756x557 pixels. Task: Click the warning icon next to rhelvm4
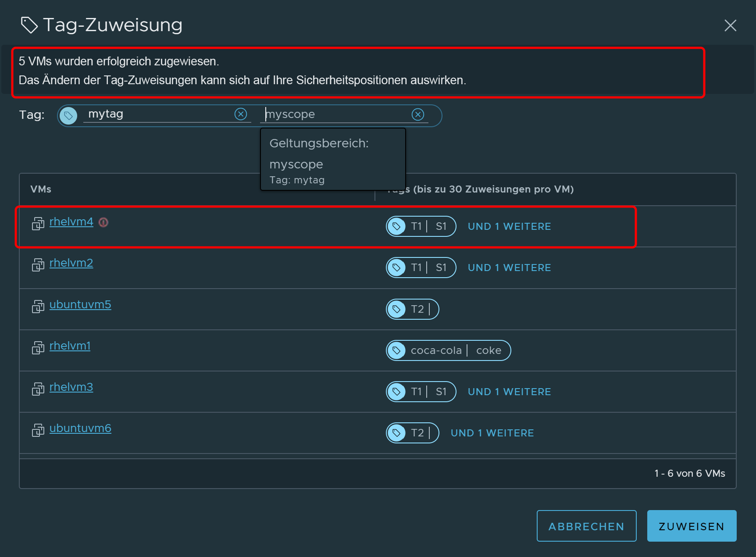(x=103, y=222)
